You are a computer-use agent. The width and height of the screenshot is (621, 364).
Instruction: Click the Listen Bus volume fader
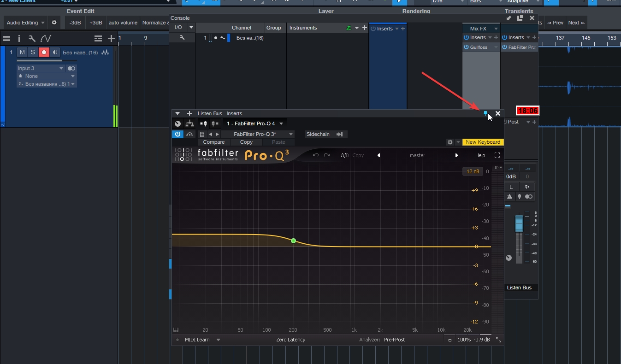[x=519, y=223]
